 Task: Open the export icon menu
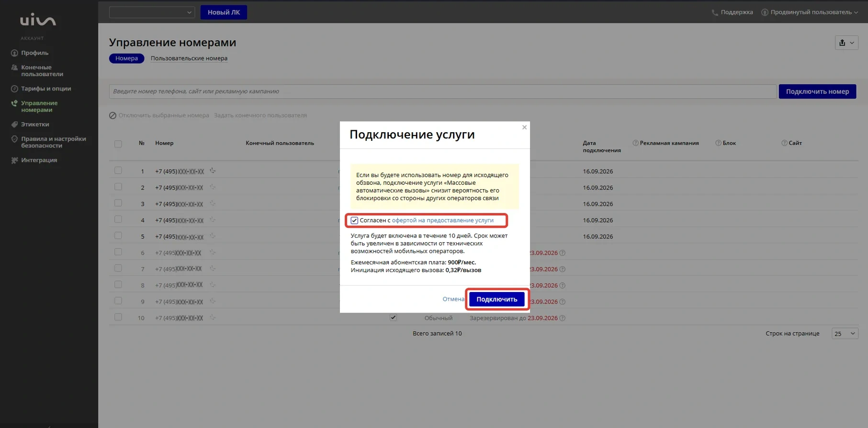tap(846, 43)
